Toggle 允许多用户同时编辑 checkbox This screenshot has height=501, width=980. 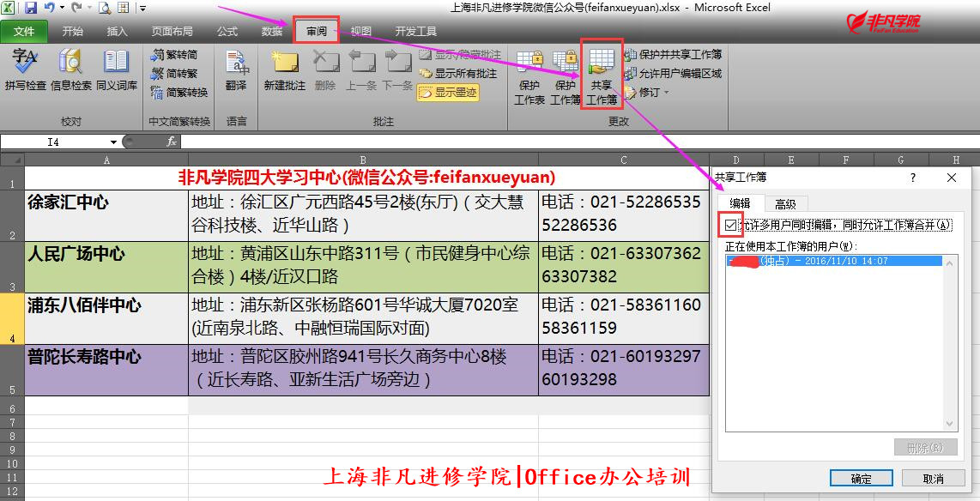(730, 225)
